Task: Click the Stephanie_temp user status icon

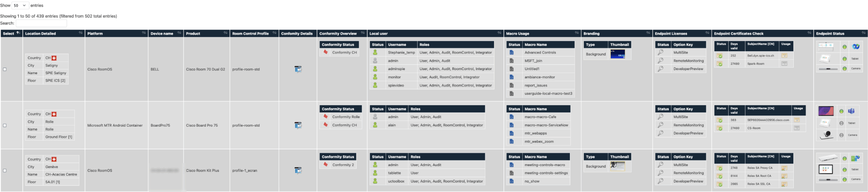Action: (x=375, y=52)
